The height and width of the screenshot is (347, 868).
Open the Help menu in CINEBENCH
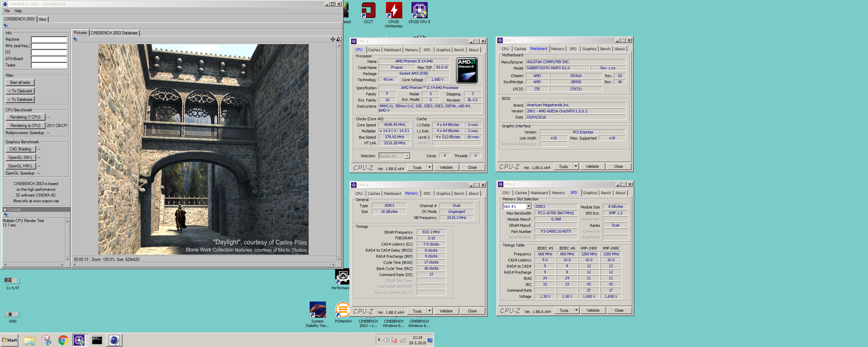click(18, 11)
